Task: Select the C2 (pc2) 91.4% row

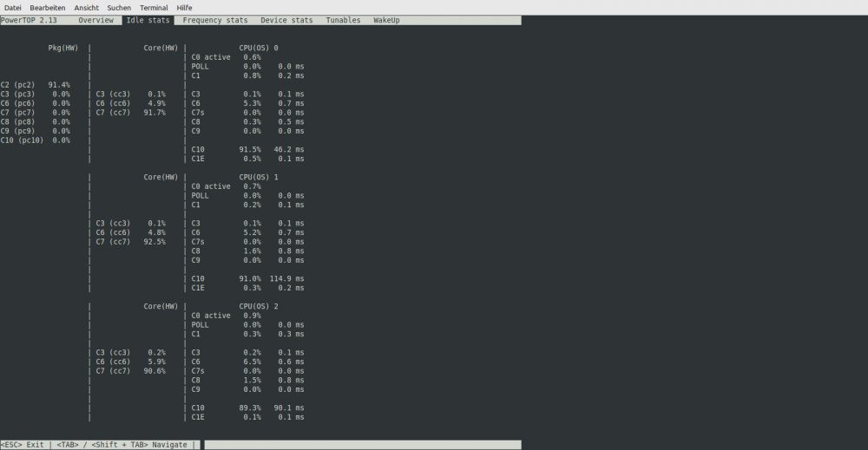Action: tap(36, 85)
